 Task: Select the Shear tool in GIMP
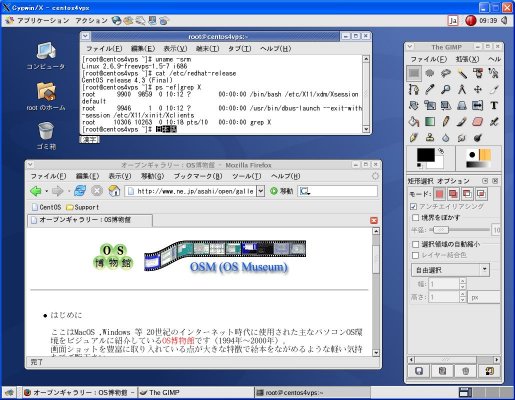(x=446, y=106)
